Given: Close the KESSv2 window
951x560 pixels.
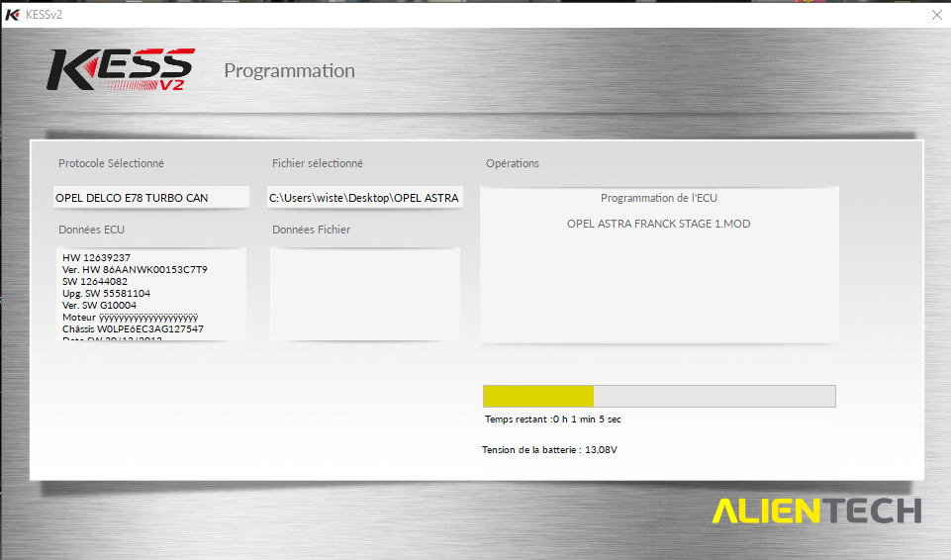Looking at the screenshot, I should [x=936, y=15].
